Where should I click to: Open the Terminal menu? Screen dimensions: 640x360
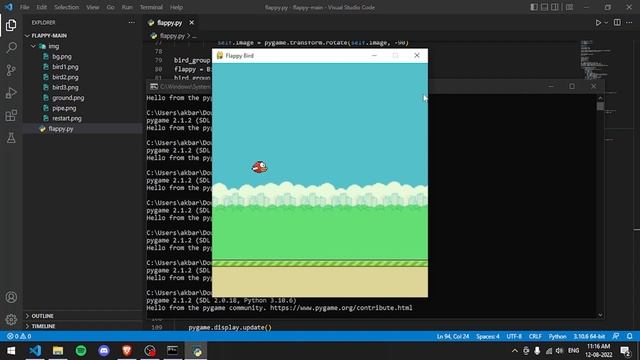click(151, 7)
